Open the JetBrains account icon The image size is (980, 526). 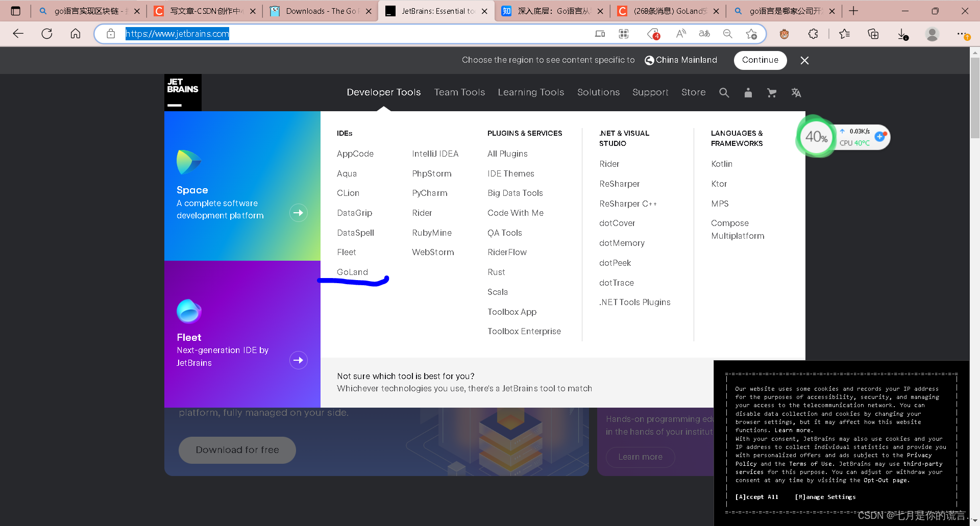748,92
